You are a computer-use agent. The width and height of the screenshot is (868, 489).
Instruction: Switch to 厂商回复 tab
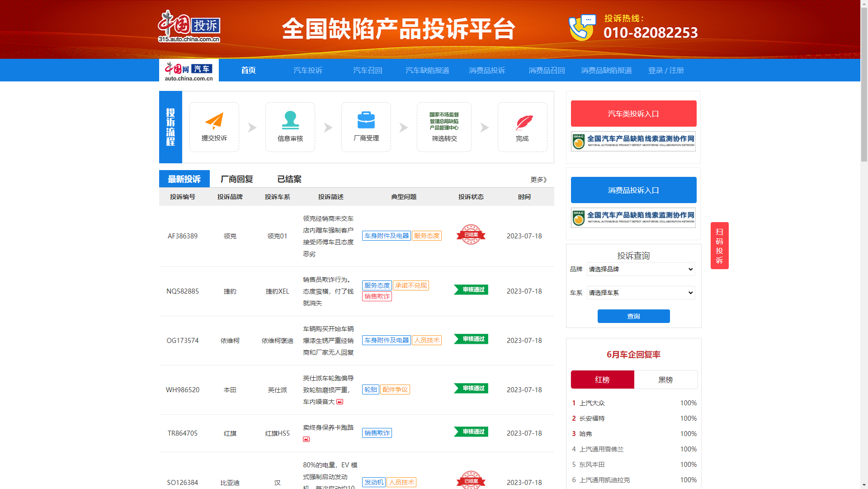tap(237, 179)
